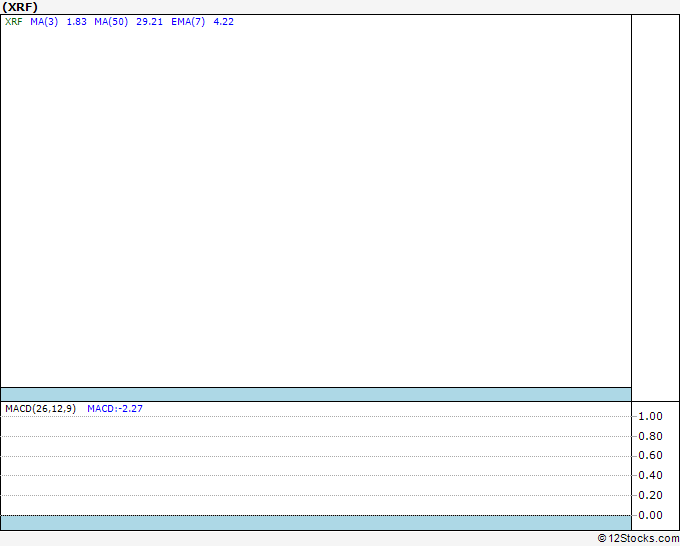Screen dimensions: 680x546
Task: Click the 0.80 axis label
Action: coord(650,436)
